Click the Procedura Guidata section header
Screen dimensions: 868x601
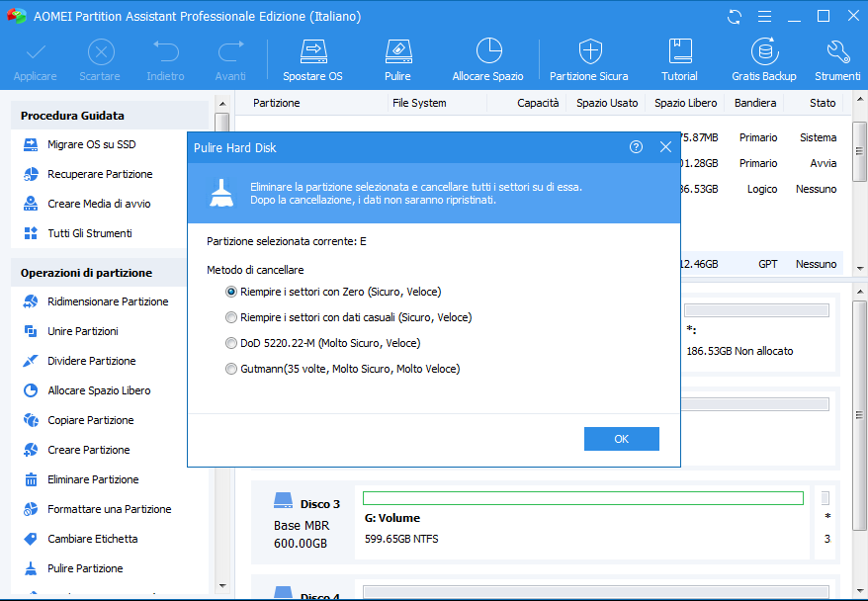(x=110, y=116)
